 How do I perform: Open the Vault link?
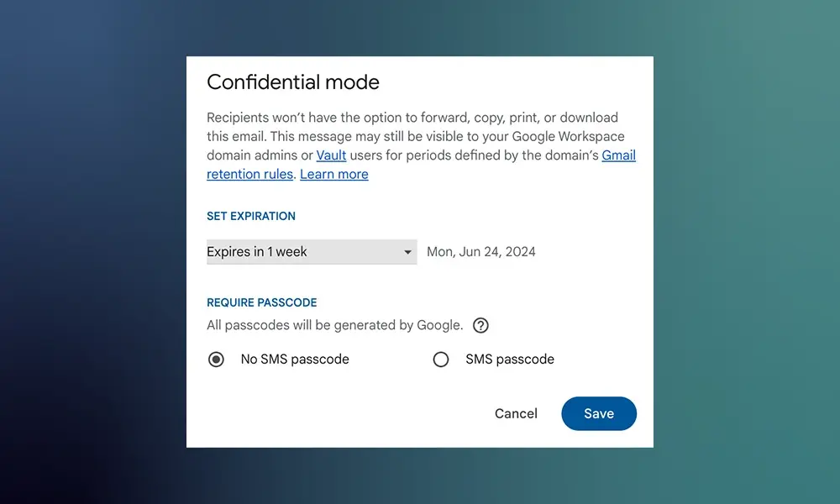(x=331, y=155)
